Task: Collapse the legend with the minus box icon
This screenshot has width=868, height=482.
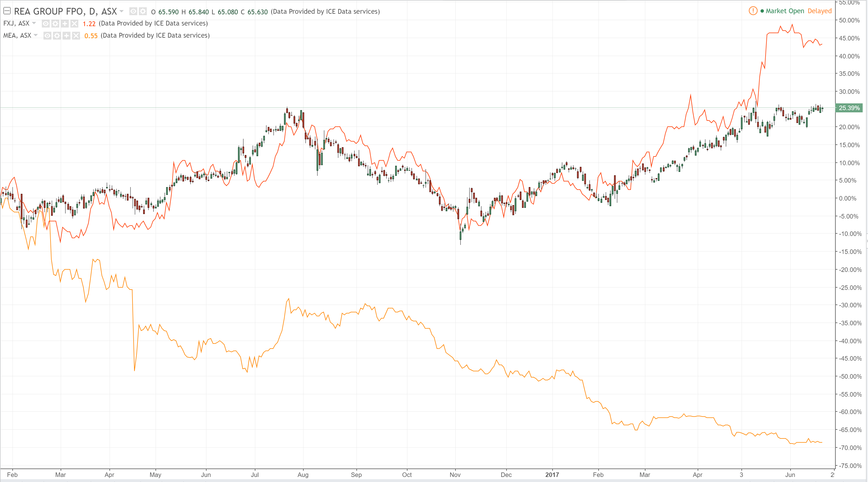Action: [x=7, y=11]
